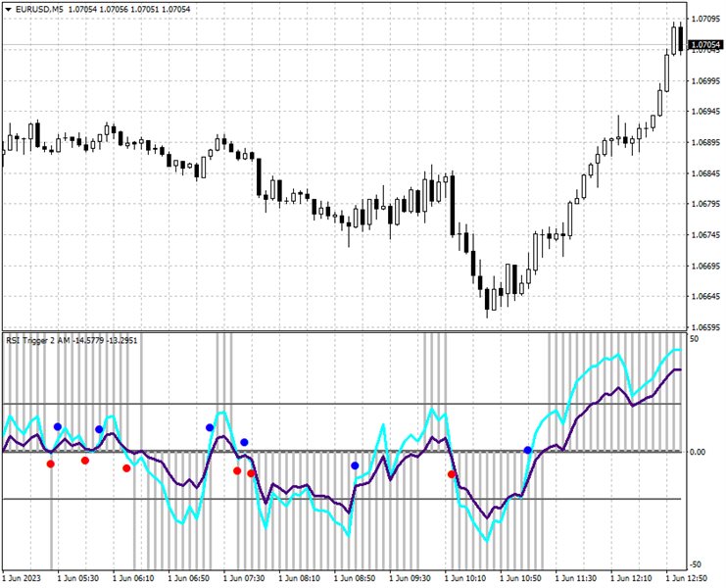Click the 1.06895 price axis label
This screenshot has width=726, height=588.
[705, 143]
